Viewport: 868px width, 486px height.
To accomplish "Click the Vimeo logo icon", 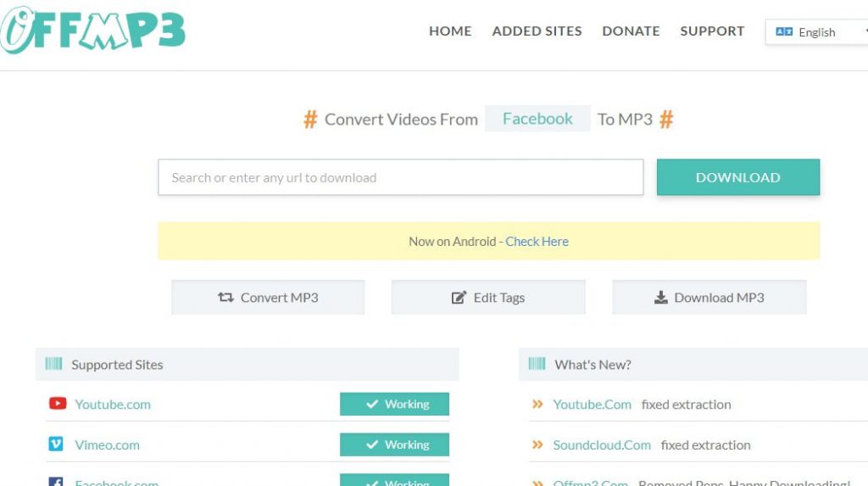I will (56, 444).
